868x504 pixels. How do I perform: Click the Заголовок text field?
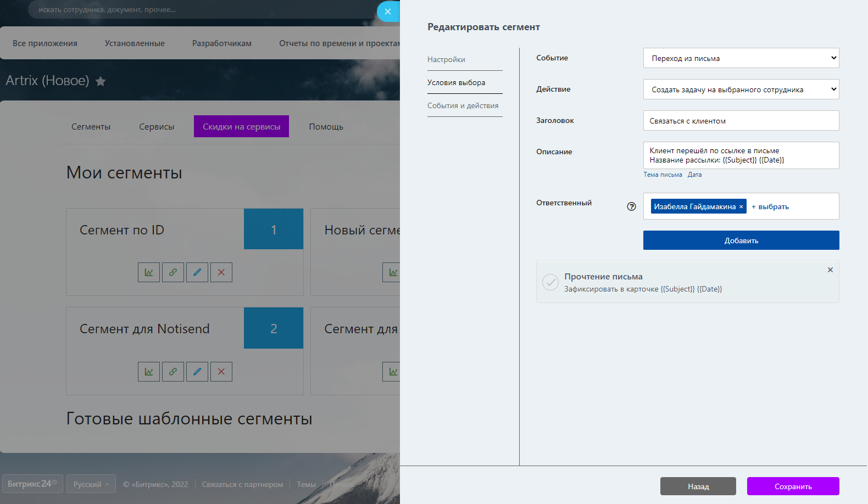pos(741,121)
